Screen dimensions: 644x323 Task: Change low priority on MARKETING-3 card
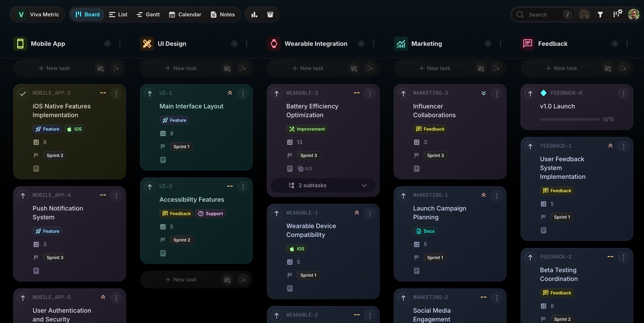pyautogui.click(x=484, y=93)
